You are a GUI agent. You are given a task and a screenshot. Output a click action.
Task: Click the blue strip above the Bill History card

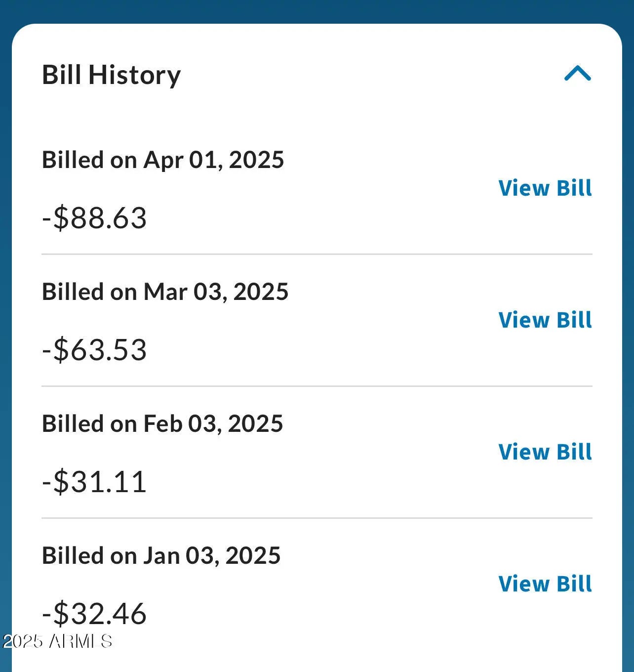point(317,10)
